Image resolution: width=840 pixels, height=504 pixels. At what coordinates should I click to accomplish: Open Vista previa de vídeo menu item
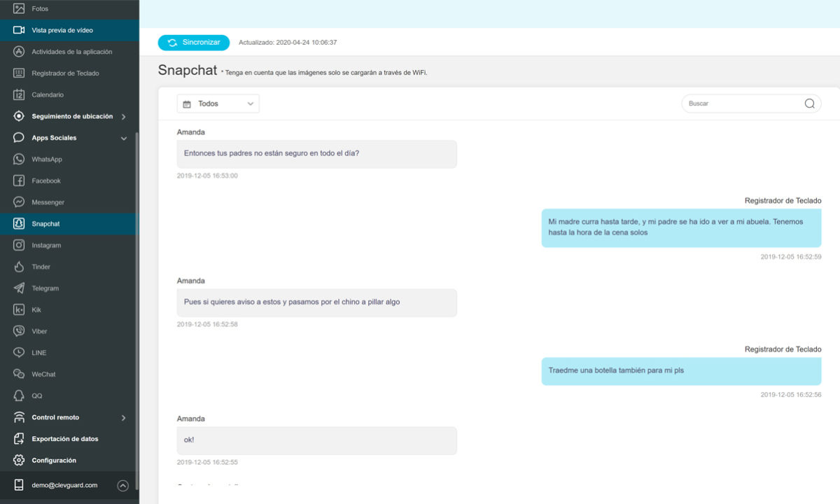62,30
